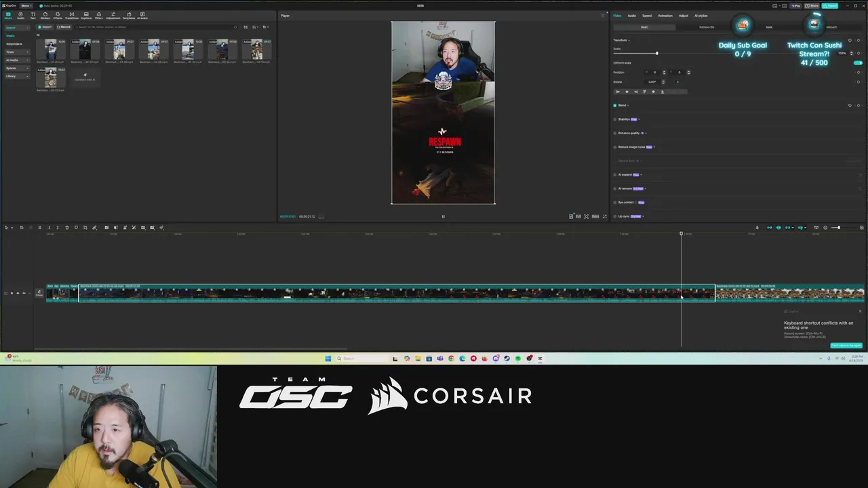This screenshot has height=488, width=868.
Task: Enable the Eye contact checkbox
Action: 615,202
